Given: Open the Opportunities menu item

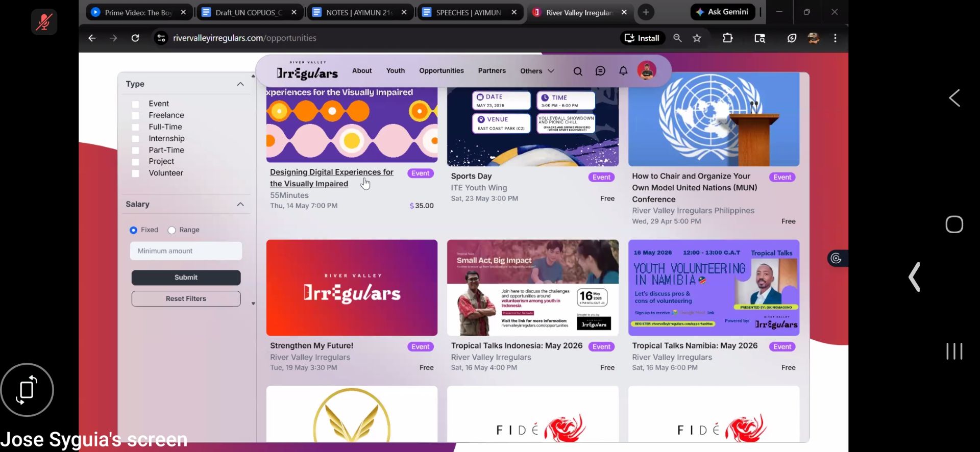Looking at the screenshot, I should pyautogui.click(x=442, y=71).
